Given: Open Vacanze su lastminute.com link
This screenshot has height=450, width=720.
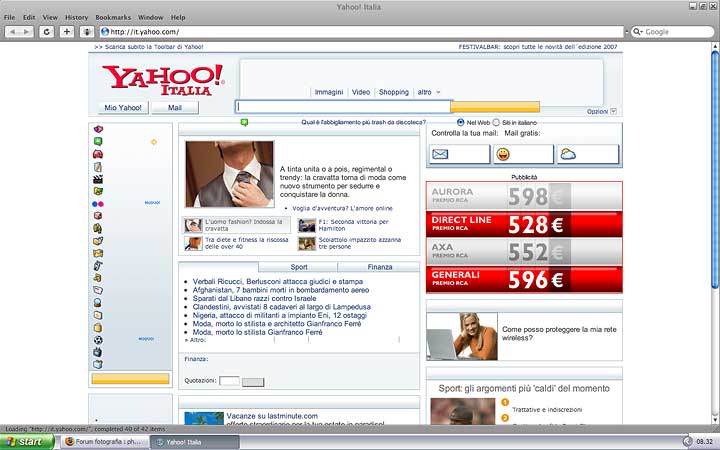Looking at the screenshot, I should point(272,416).
